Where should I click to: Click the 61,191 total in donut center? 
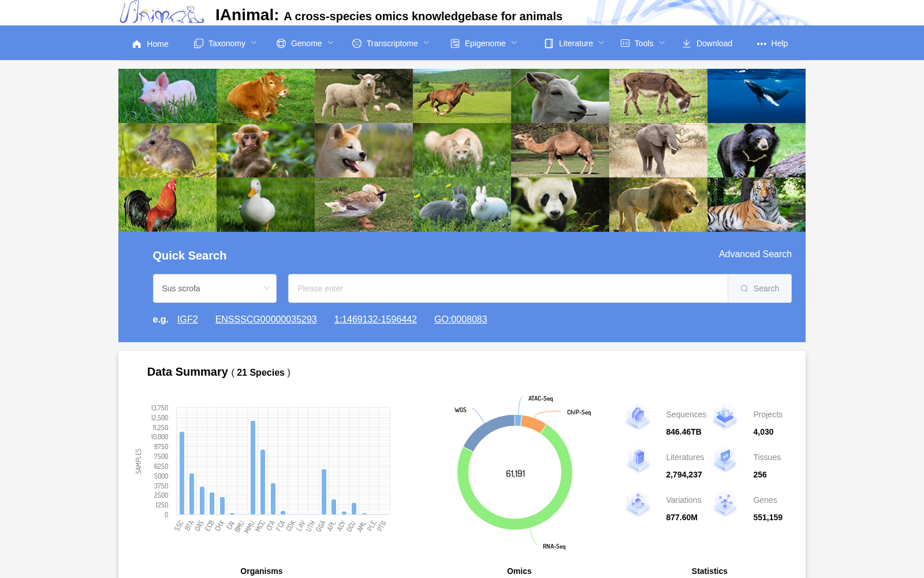click(515, 474)
